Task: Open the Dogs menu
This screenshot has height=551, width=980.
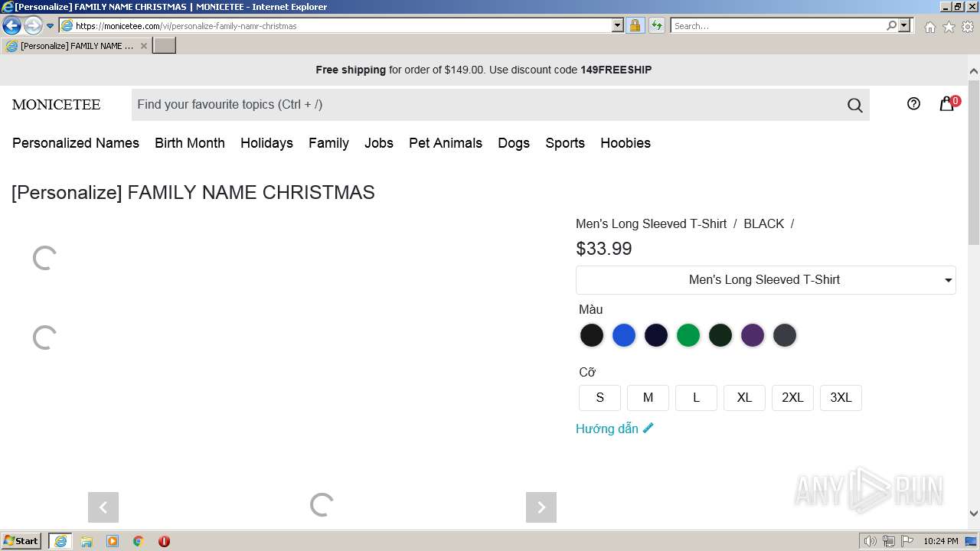Action: pyautogui.click(x=514, y=143)
